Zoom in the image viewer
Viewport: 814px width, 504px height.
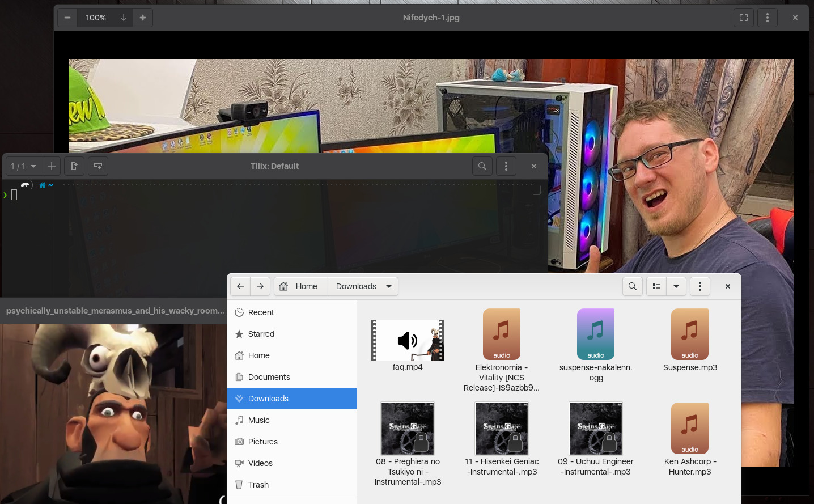click(143, 18)
